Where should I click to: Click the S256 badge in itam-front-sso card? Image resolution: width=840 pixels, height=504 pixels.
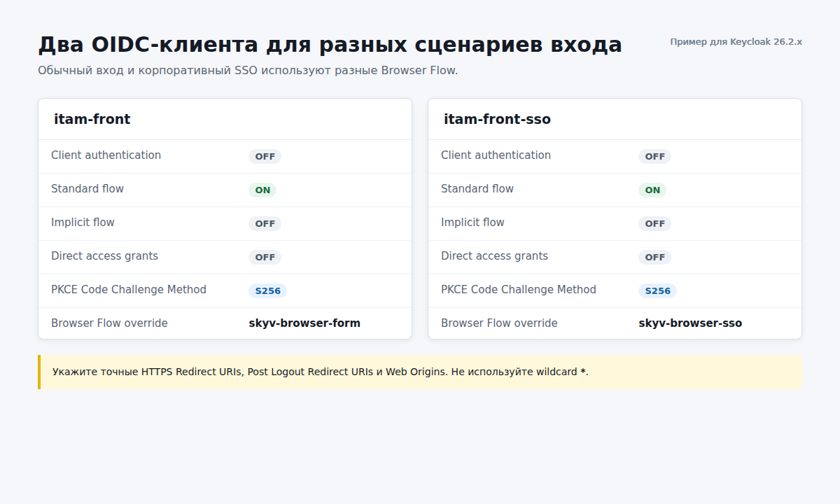point(657,291)
